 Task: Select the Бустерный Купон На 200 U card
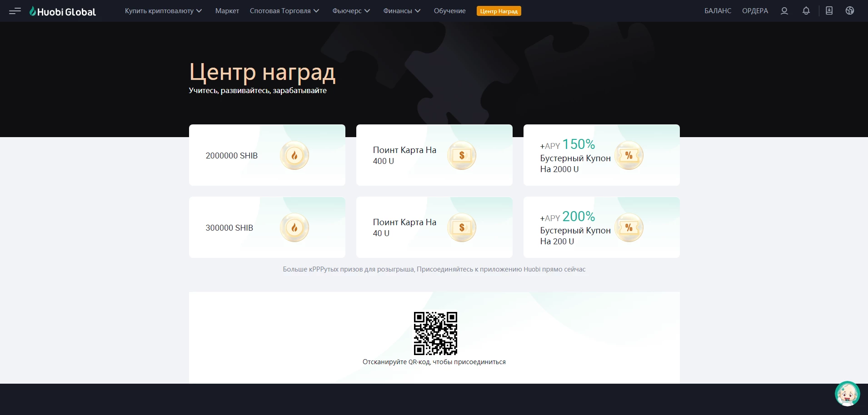coord(602,227)
